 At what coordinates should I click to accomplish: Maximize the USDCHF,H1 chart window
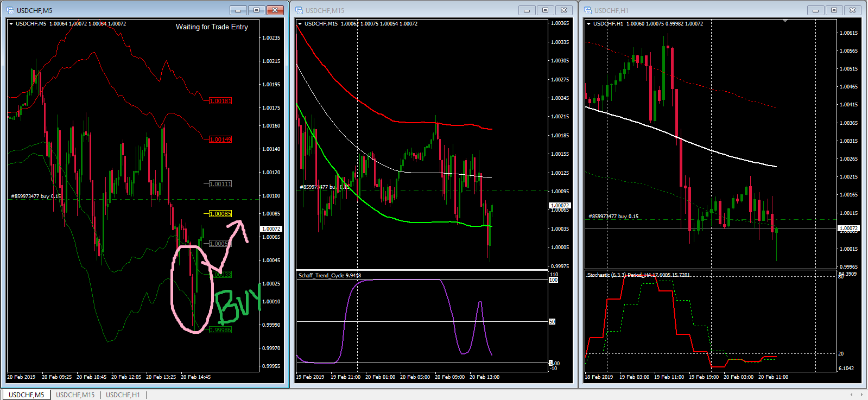tap(834, 10)
